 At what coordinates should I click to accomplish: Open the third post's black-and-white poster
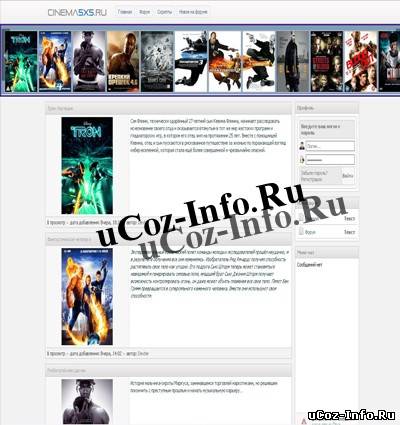point(87,401)
